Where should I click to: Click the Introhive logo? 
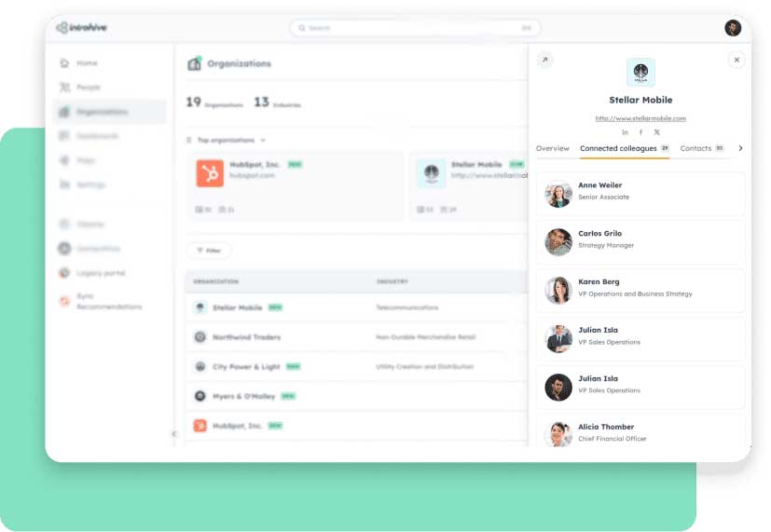pyautogui.click(x=82, y=28)
